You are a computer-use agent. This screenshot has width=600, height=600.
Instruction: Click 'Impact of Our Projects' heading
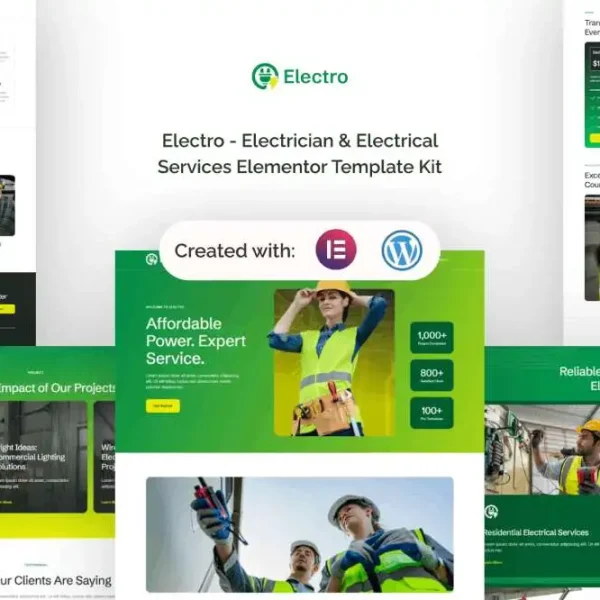[57, 388]
